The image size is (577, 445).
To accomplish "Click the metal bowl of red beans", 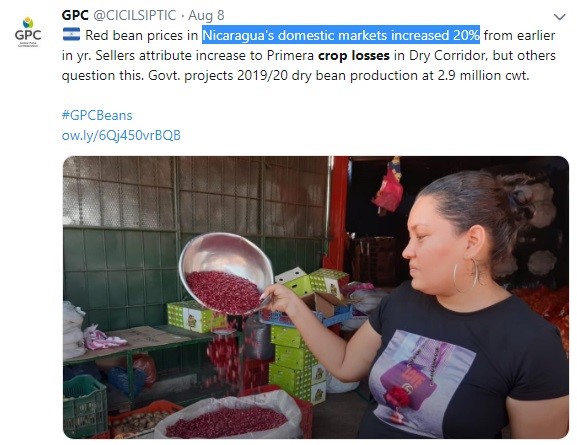I will [x=226, y=273].
